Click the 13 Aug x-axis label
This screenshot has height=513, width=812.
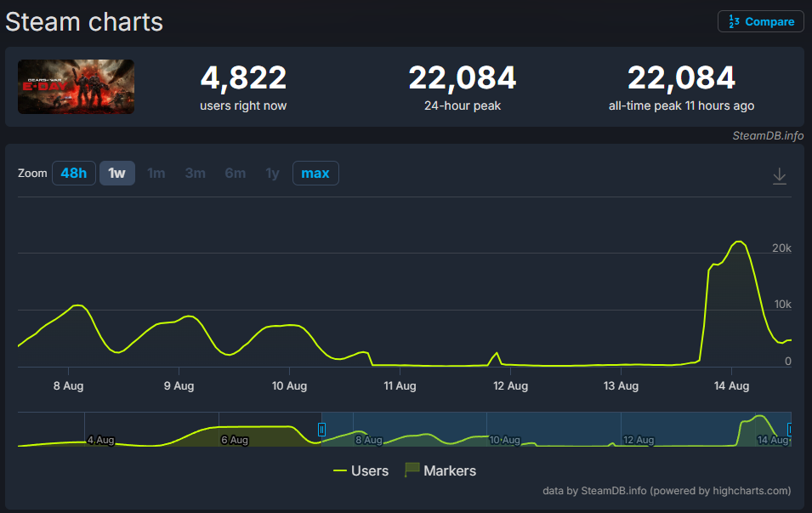pos(621,386)
